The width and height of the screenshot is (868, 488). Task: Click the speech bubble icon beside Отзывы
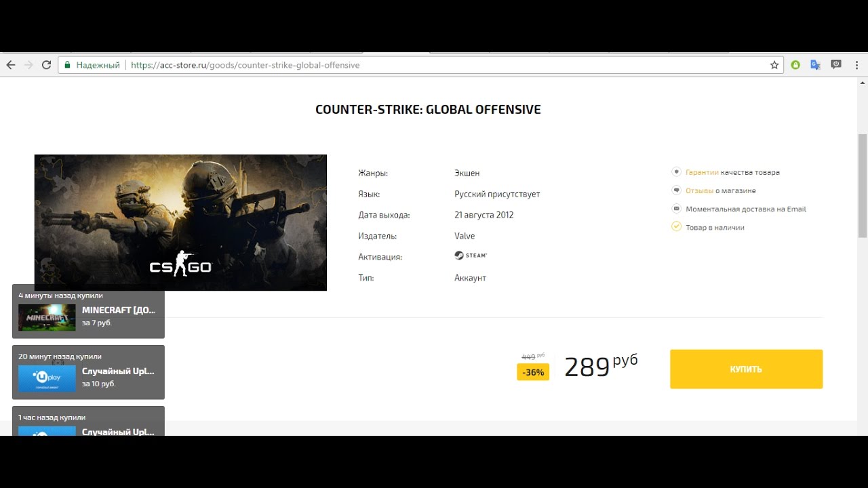click(x=676, y=190)
